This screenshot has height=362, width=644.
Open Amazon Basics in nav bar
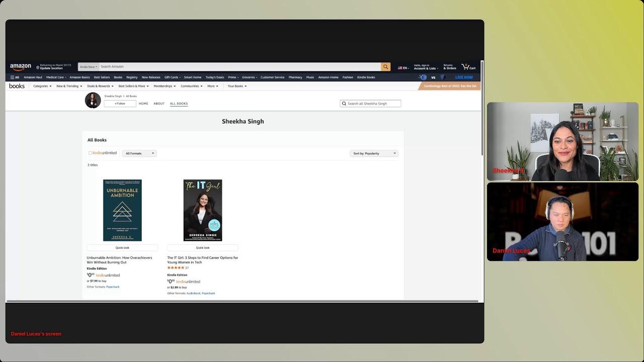tap(79, 77)
